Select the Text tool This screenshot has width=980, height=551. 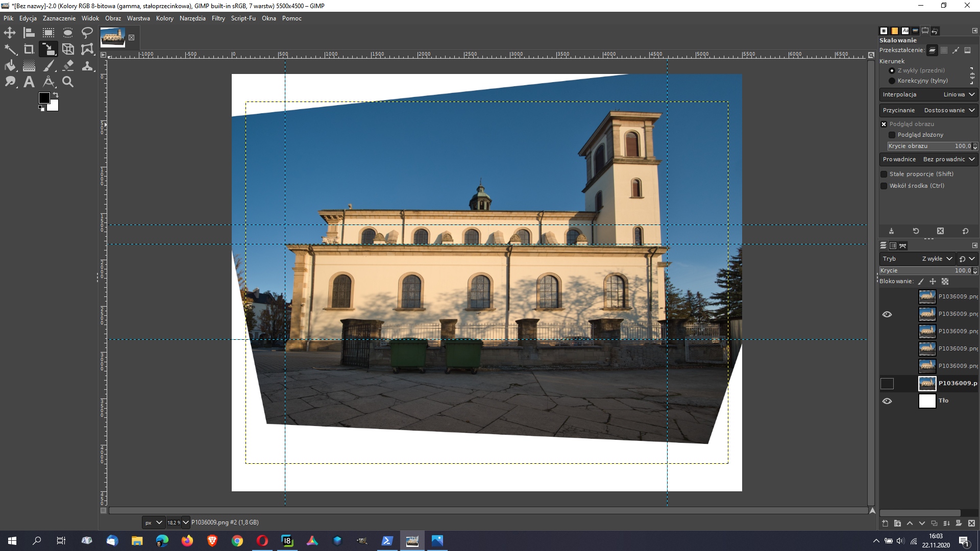29,82
